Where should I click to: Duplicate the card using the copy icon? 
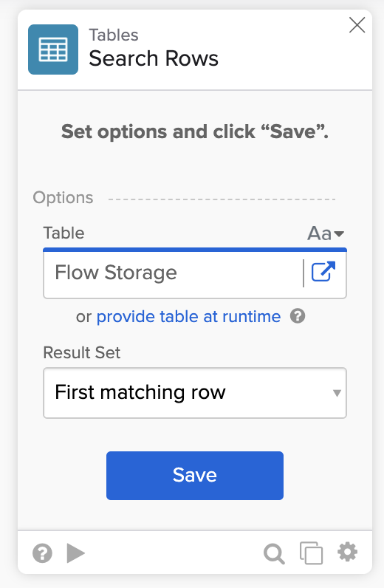click(x=311, y=553)
